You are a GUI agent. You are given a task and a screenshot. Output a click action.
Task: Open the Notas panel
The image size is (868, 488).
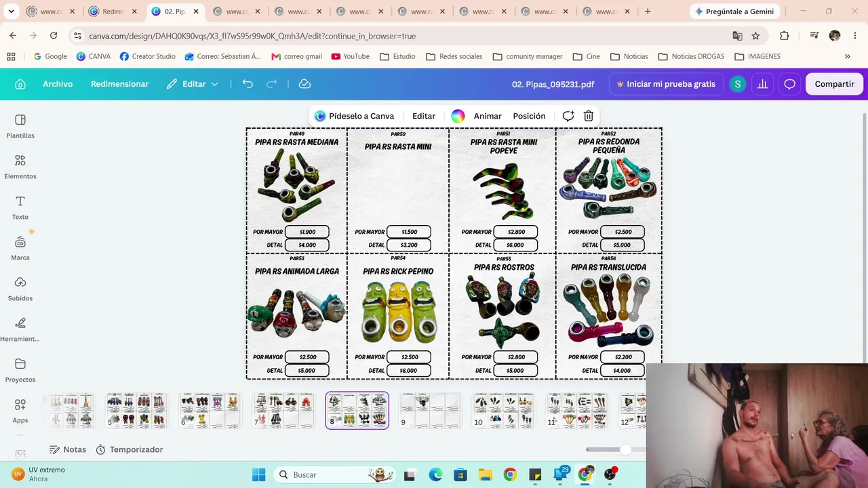[68, 449]
